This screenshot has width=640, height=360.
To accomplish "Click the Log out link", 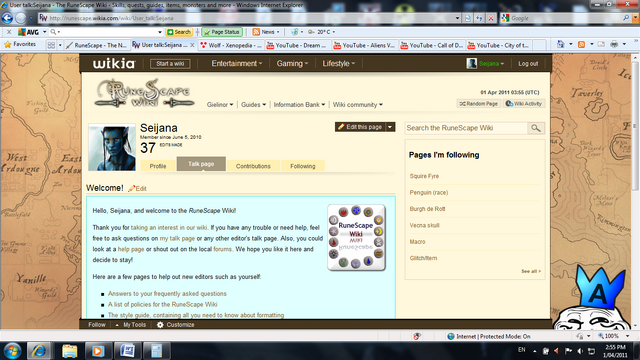I will [x=528, y=64].
